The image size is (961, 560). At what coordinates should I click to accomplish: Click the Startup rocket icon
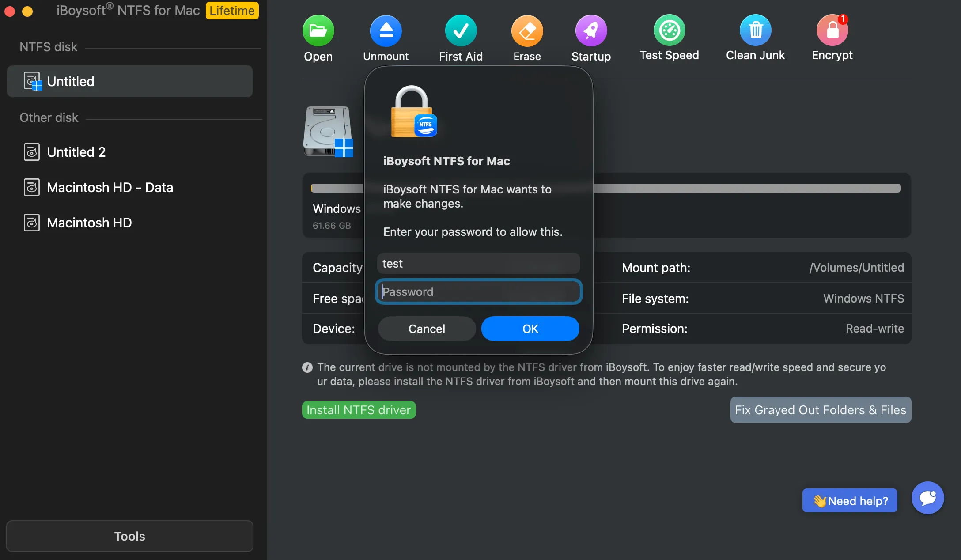(591, 30)
